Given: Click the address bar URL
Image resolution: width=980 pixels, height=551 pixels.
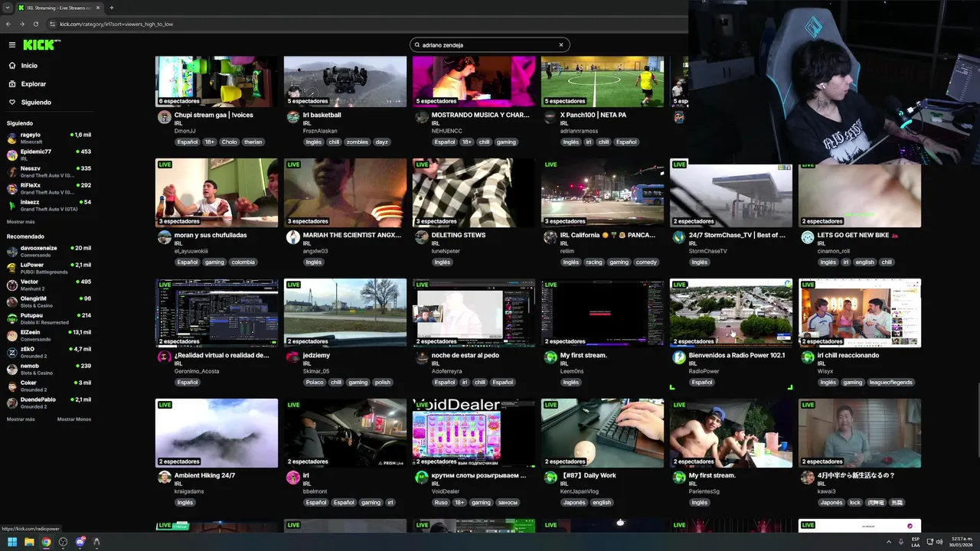Looking at the screenshot, I should (116, 24).
